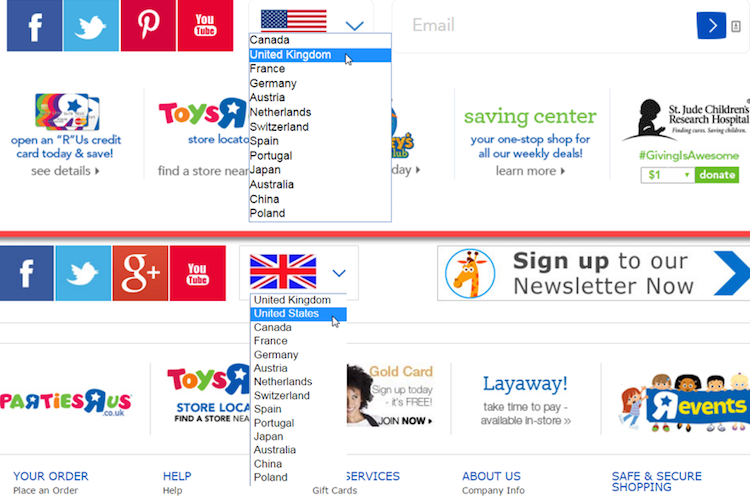Select United Kingdom in the upper country list
Image resolution: width=750 pixels, height=496 pixels.
(320, 55)
